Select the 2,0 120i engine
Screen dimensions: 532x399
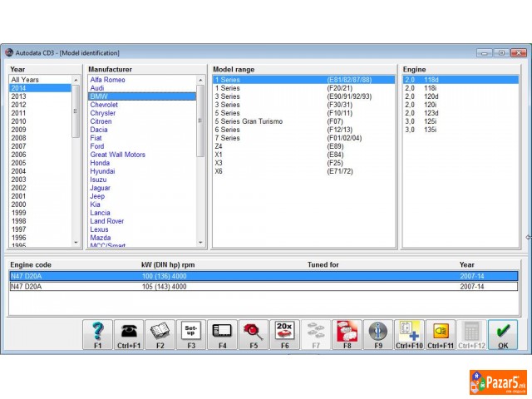(x=461, y=105)
